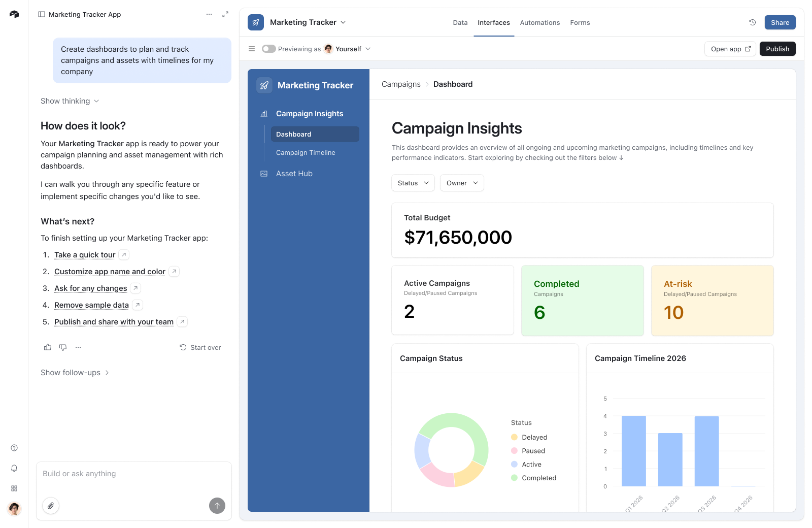Disable the Previewing as Yourself toggle
The width and height of the screenshot is (812, 528).
(x=268, y=49)
